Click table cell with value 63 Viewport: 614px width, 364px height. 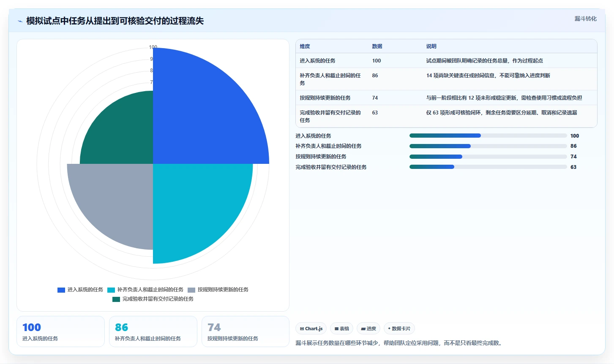375,113
